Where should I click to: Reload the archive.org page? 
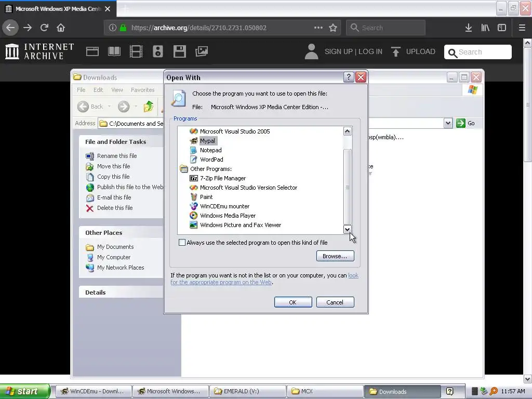[44, 28]
